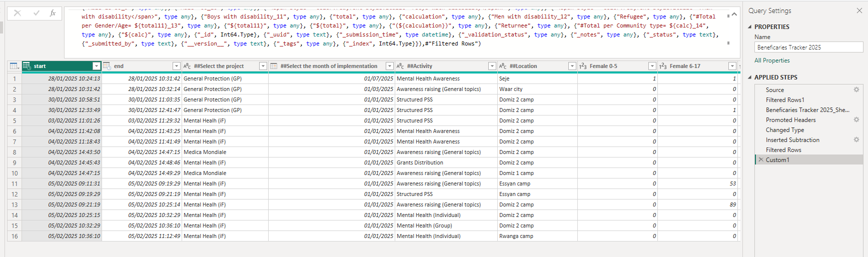
Task: Delete the Custom1 step using X icon
Action: [x=761, y=159]
